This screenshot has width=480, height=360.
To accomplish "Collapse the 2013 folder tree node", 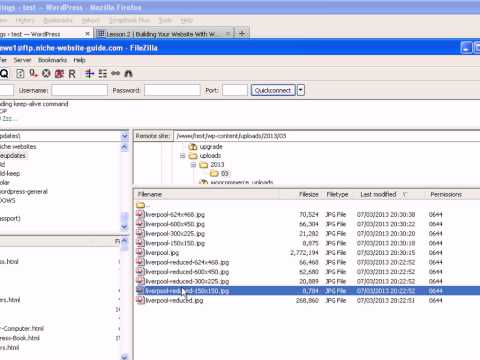I will (193, 165).
